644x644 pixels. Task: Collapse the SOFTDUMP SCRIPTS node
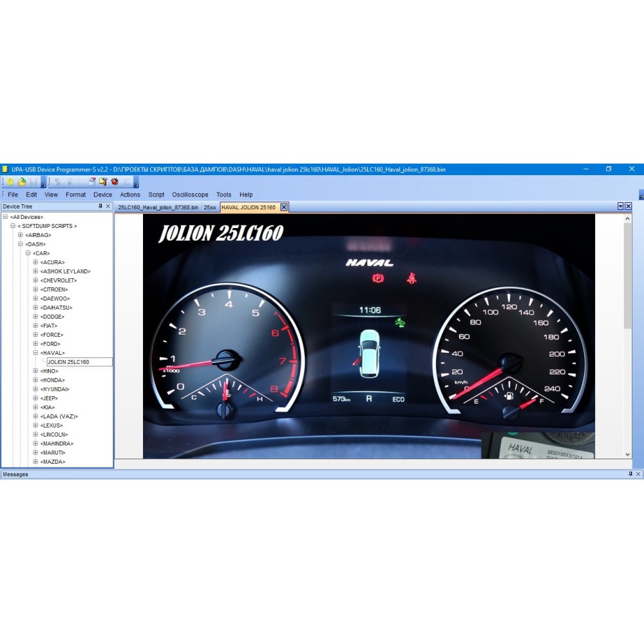13,226
